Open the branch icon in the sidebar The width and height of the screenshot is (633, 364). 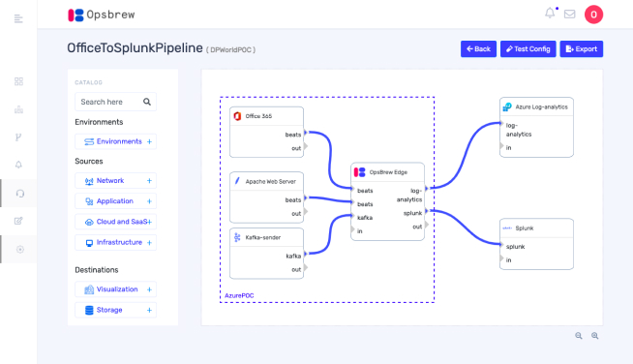click(18, 137)
